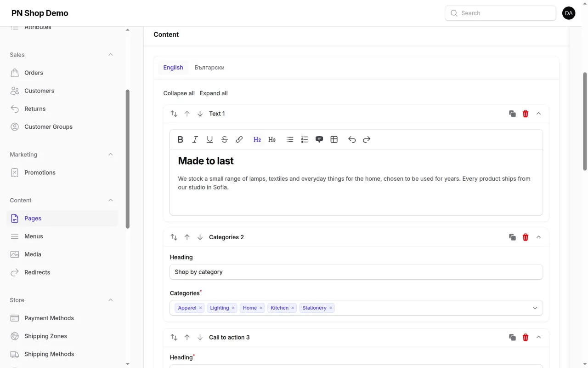Move the Text 1 block down

point(200,114)
